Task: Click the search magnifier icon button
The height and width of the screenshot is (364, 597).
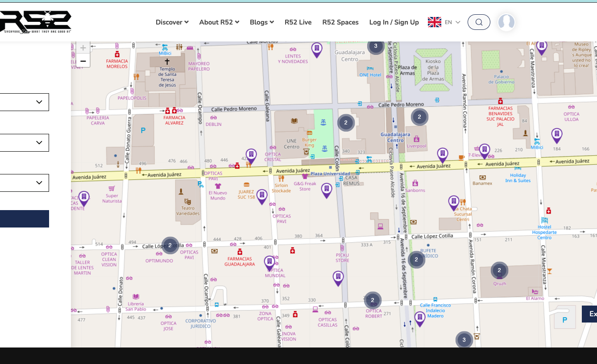Action: [x=479, y=22]
